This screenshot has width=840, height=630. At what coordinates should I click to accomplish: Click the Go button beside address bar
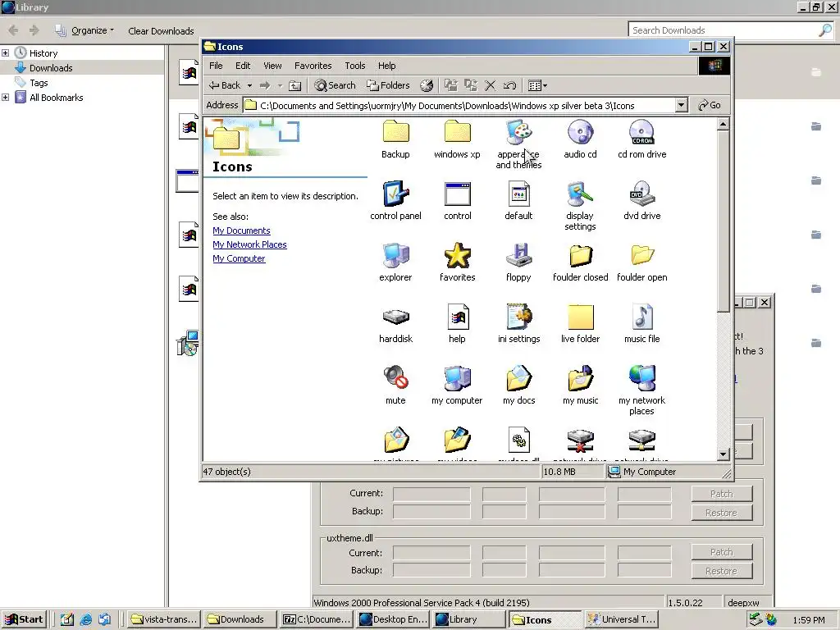pyautogui.click(x=710, y=105)
